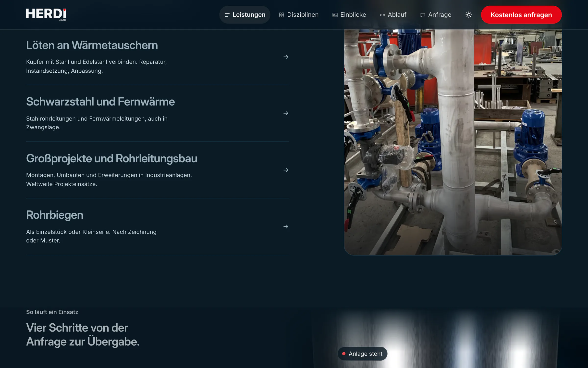Click the Disziplinen grid icon
588x368 pixels.
coord(281,15)
